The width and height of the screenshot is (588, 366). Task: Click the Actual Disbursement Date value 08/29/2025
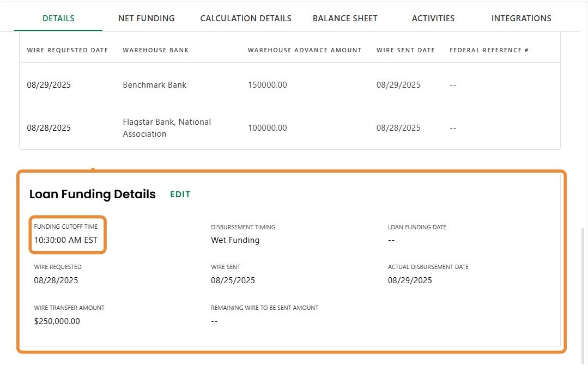coord(410,280)
